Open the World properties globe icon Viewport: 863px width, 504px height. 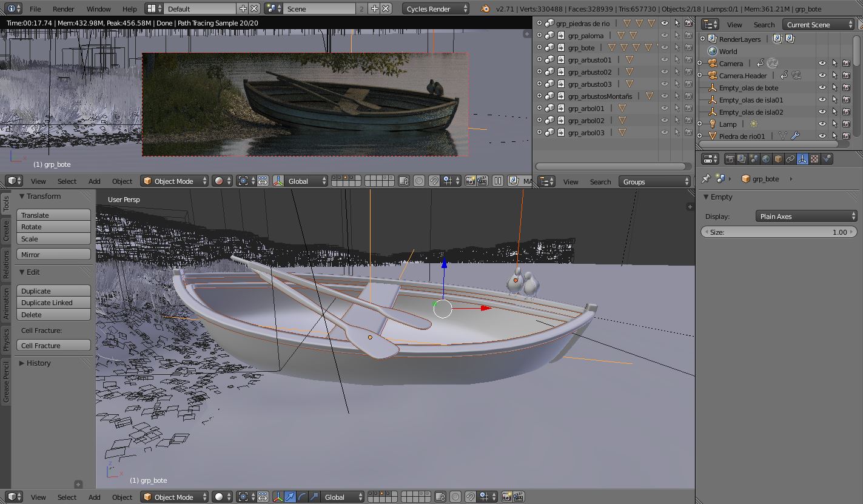(766, 159)
